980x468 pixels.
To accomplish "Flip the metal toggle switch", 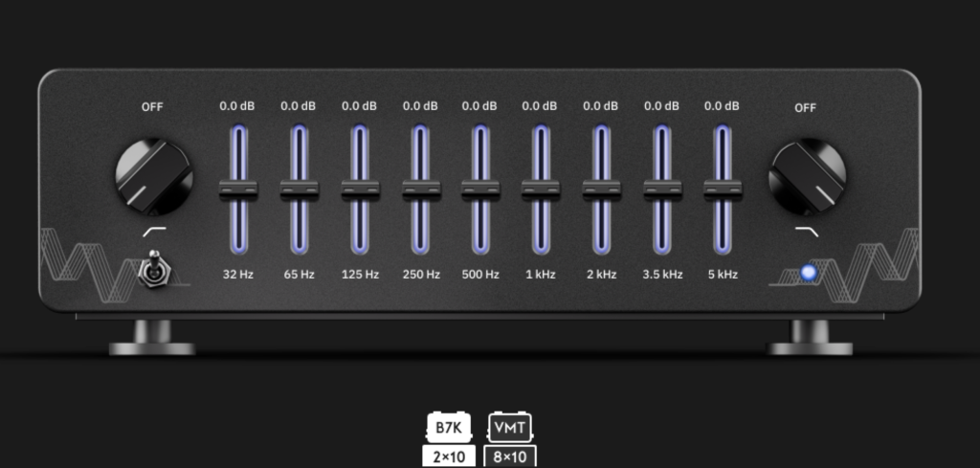I will [151, 271].
